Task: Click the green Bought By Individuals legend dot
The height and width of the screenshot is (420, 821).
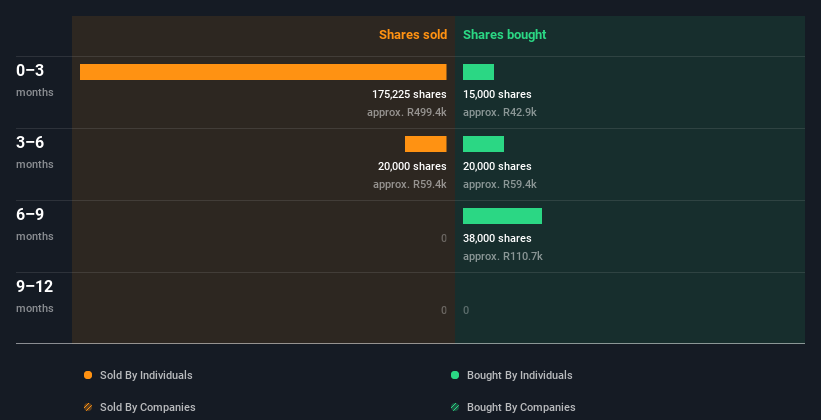Action: click(455, 375)
